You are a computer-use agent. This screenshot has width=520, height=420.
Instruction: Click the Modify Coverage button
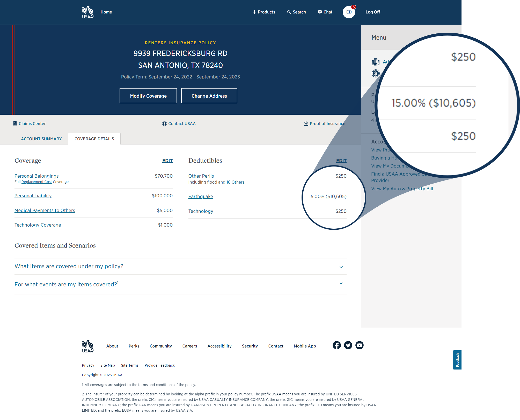[148, 96]
